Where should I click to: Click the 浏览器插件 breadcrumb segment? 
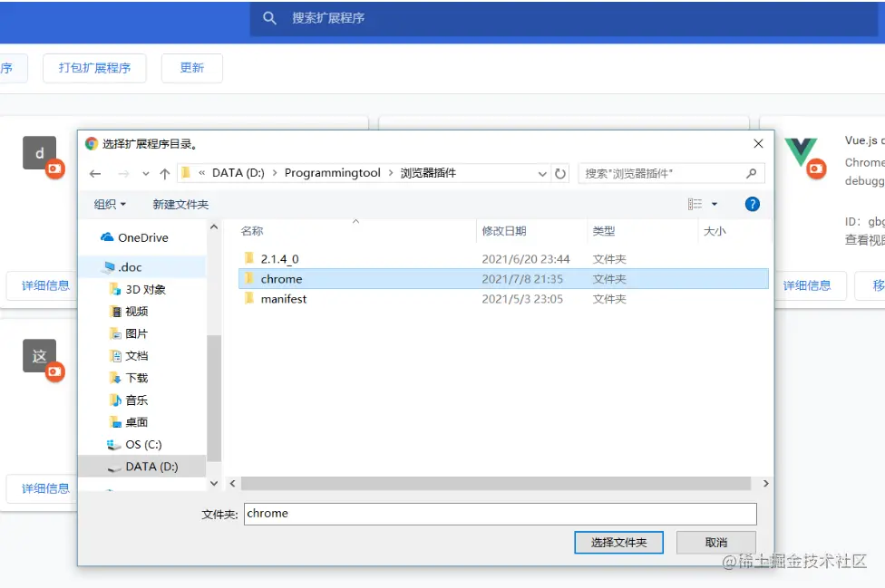click(428, 173)
